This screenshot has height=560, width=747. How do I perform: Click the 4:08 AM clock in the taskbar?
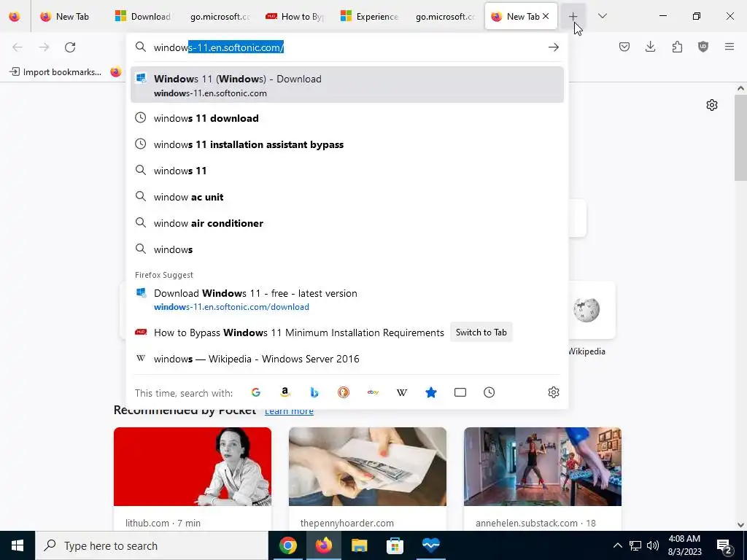coord(684,545)
